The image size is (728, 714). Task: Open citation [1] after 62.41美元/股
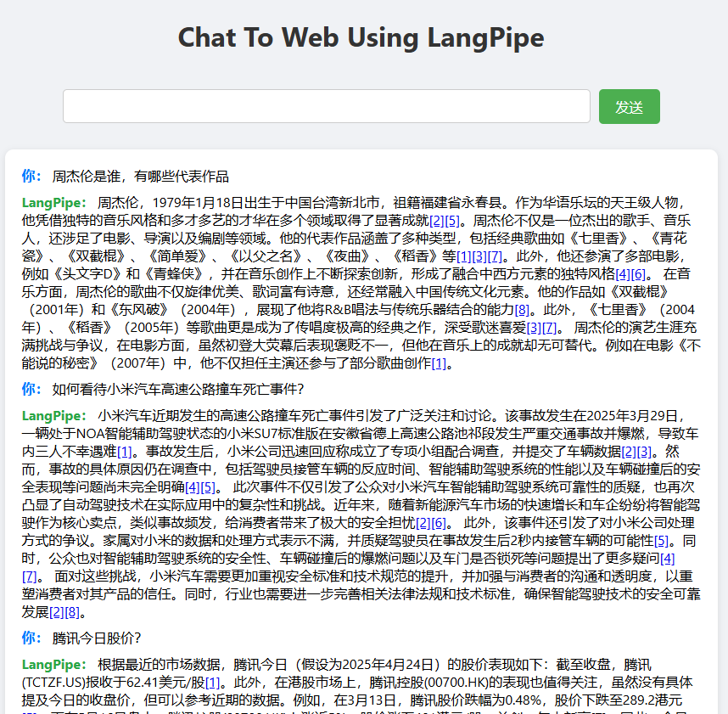(212, 683)
